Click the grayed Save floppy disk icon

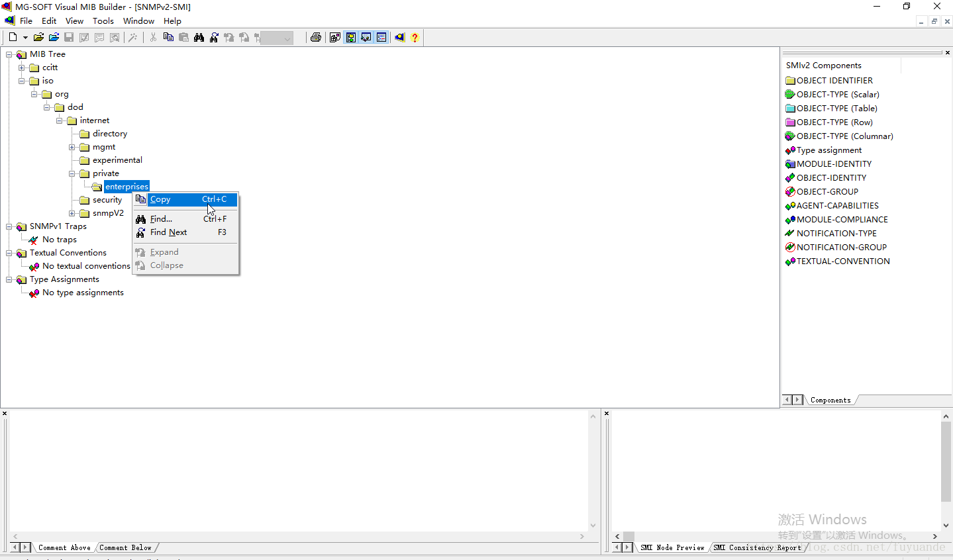click(x=69, y=38)
